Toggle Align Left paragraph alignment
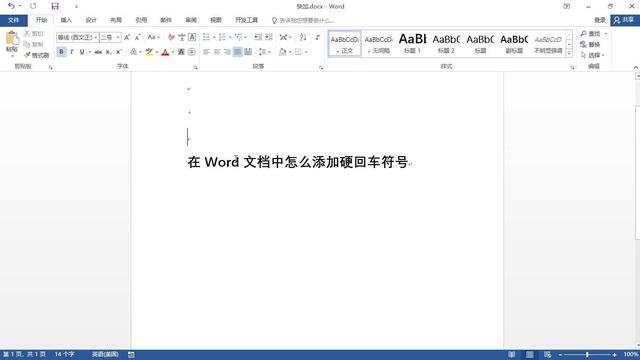640x360 pixels. pyautogui.click(x=206, y=52)
